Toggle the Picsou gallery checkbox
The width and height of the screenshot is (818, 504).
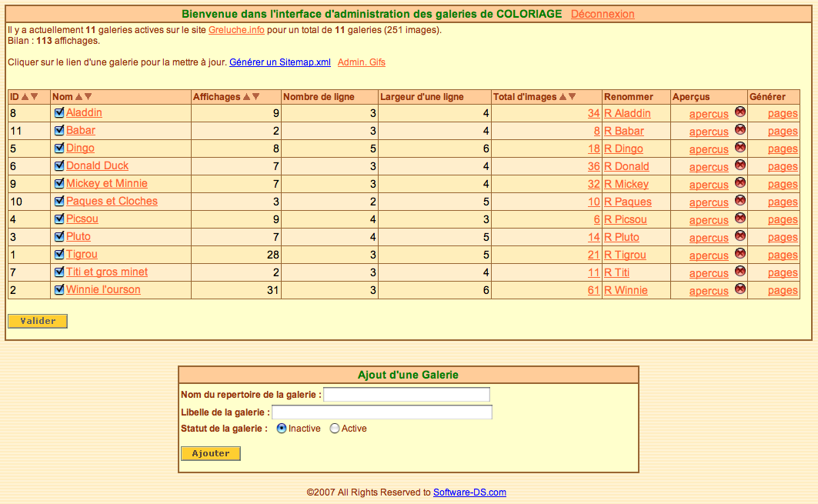point(59,219)
